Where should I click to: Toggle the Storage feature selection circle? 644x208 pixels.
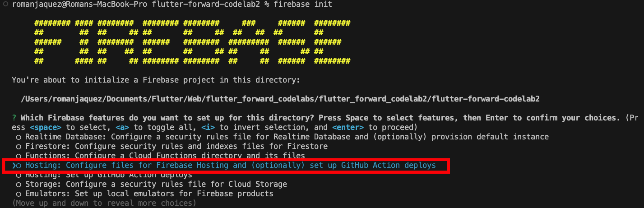(x=19, y=185)
